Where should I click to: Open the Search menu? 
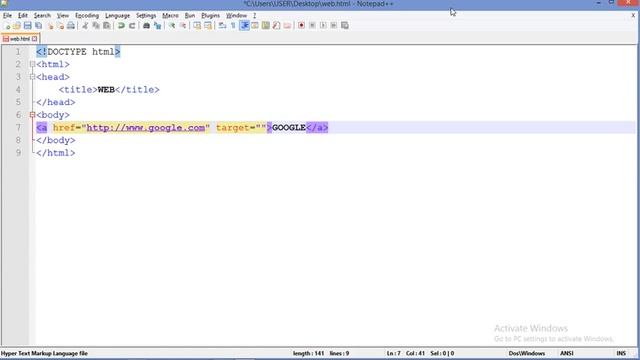tap(42, 16)
